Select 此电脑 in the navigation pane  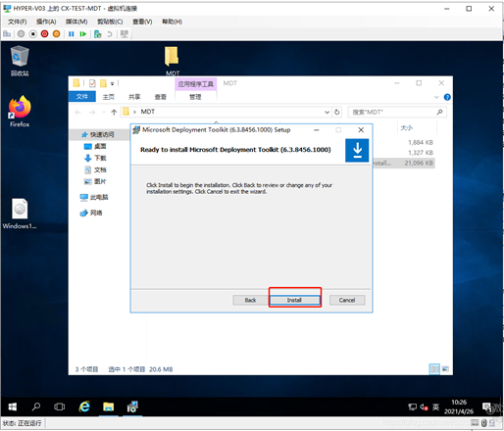(x=94, y=197)
